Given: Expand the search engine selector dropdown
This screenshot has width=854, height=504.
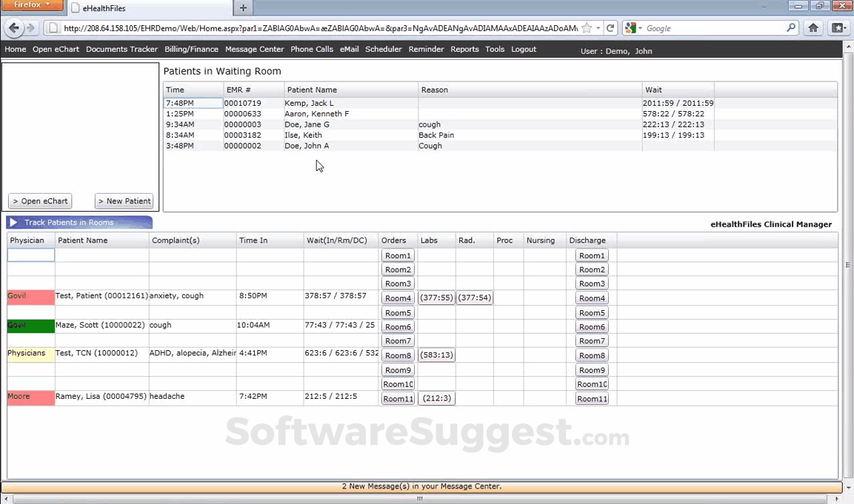Looking at the screenshot, I should [x=634, y=28].
